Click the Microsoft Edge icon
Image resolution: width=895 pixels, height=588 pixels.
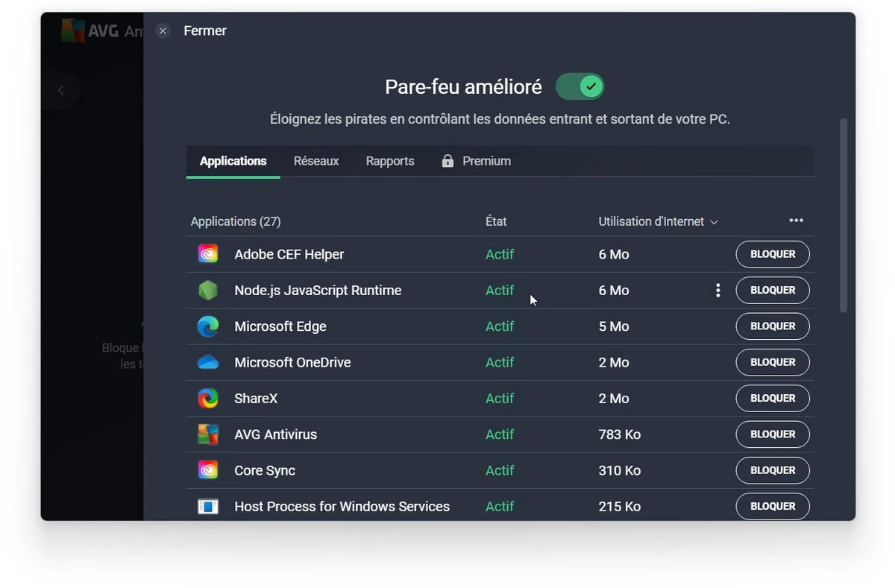point(207,326)
